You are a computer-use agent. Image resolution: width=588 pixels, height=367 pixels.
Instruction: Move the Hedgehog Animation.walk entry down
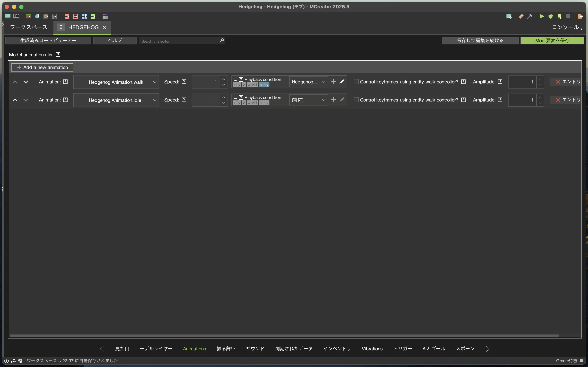click(x=25, y=82)
